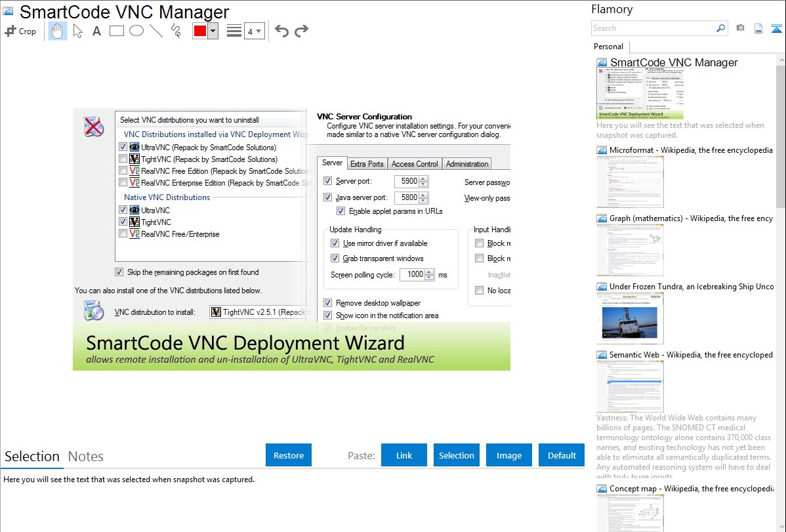Click the app icon beside the SmartCode VNC Manager title
The height and width of the screenshot is (532, 786).
tap(8, 11)
